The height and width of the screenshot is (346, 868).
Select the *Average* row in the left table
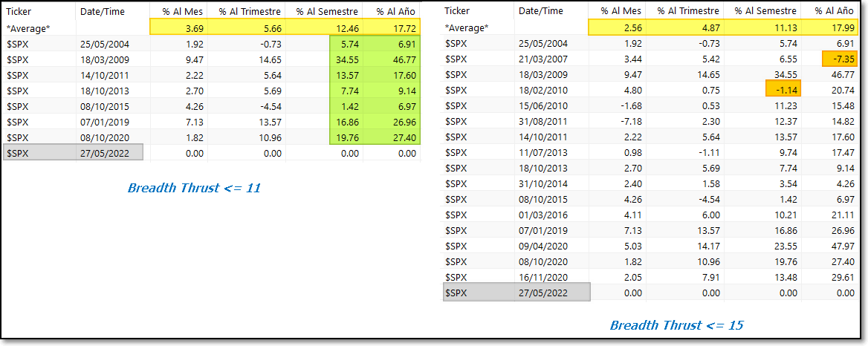point(210,27)
